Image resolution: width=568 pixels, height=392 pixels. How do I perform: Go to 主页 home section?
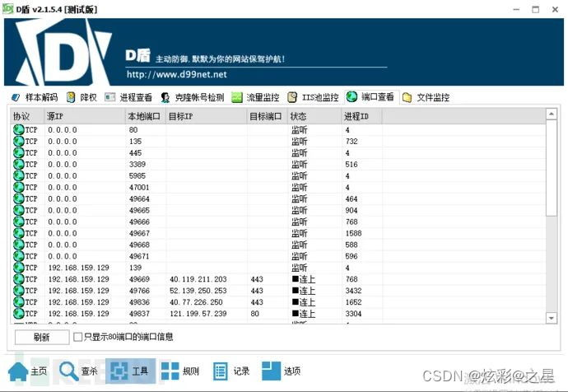point(28,371)
